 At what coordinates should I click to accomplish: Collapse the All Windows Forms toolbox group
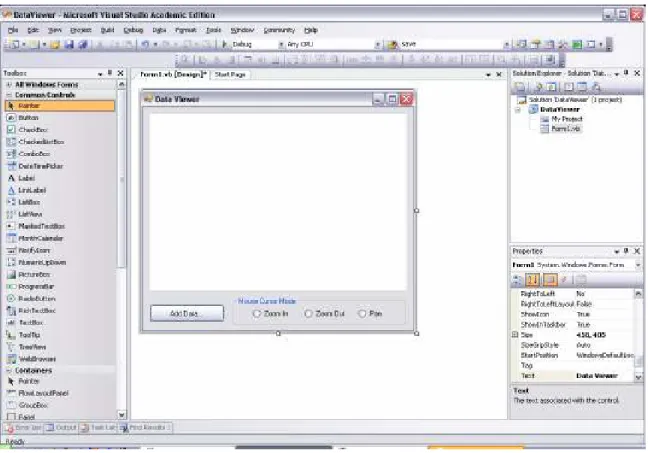pos(9,85)
